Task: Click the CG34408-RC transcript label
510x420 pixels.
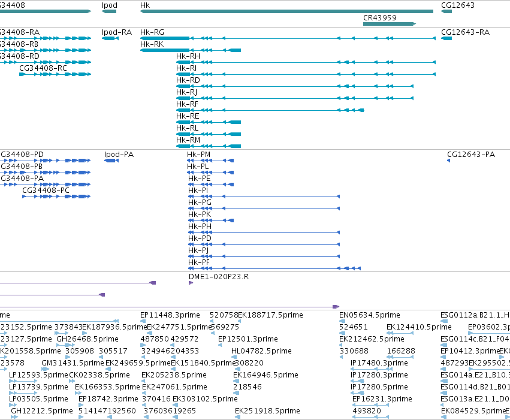Action: point(43,68)
